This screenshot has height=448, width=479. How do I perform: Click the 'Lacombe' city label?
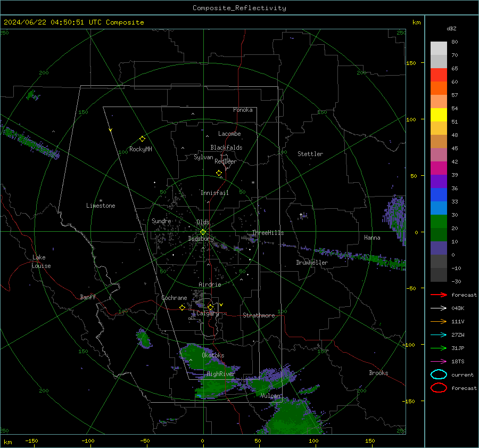coord(229,134)
